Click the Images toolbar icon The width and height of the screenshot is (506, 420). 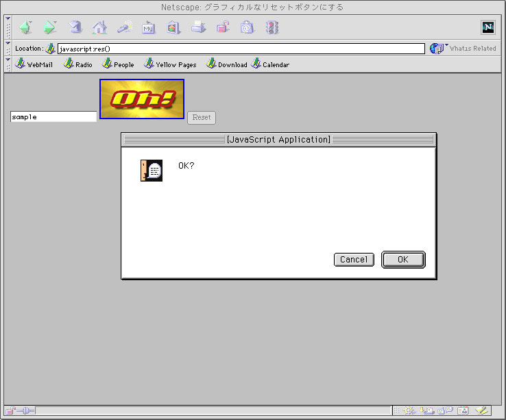click(x=173, y=27)
